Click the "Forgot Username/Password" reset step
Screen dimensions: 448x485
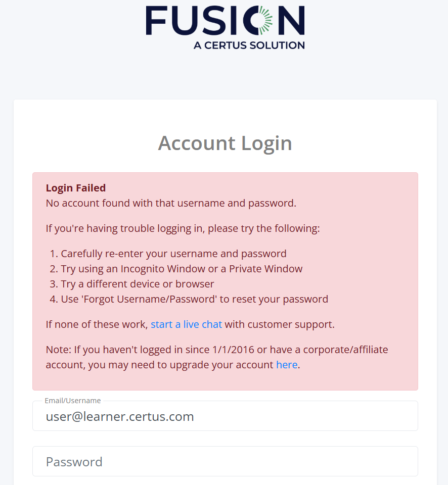point(195,299)
